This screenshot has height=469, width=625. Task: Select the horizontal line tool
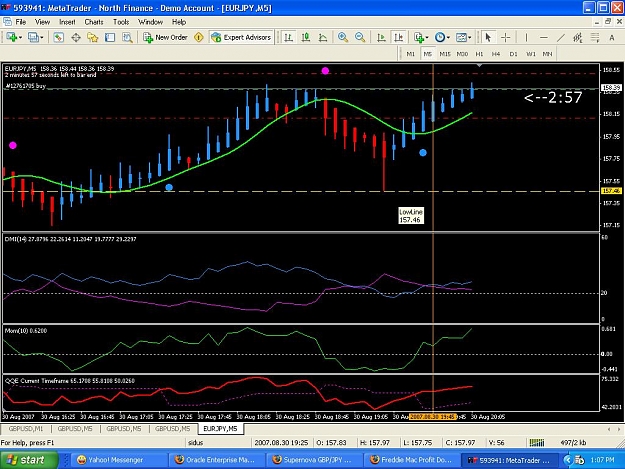click(x=543, y=37)
